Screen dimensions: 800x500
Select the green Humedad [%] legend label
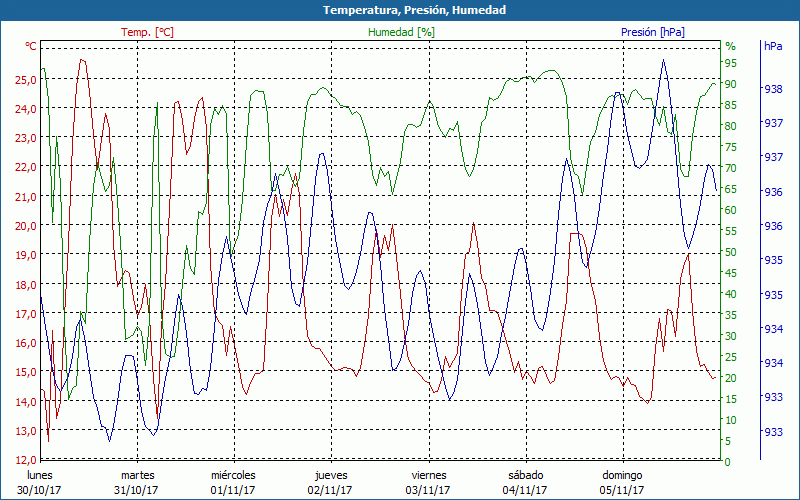[x=401, y=32]
